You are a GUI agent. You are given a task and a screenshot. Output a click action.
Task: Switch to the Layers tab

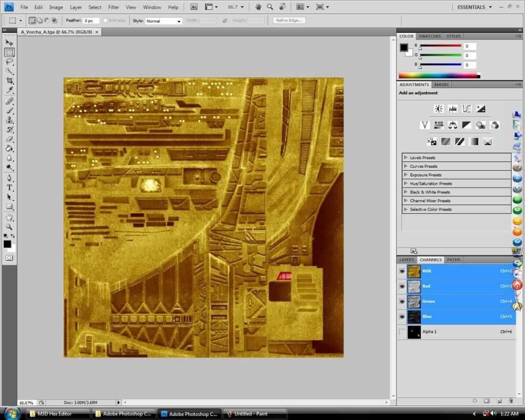pos(407,260)
